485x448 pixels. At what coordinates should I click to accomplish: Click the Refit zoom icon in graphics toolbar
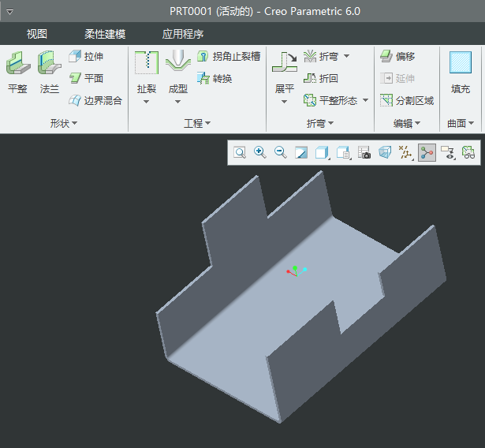pyautogui.click(x=240, y=152)
